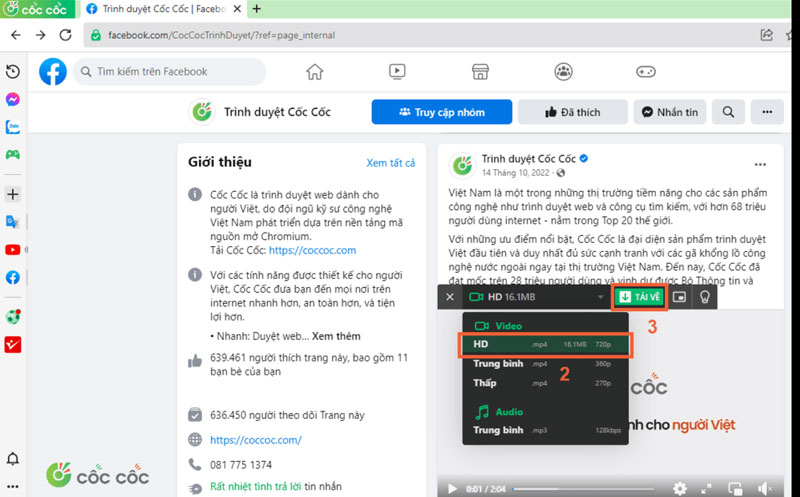The width and height of the screenshot is (800, 497).
Task: Expand the HD 16.1MB quality dropdown
Action: 537,297
